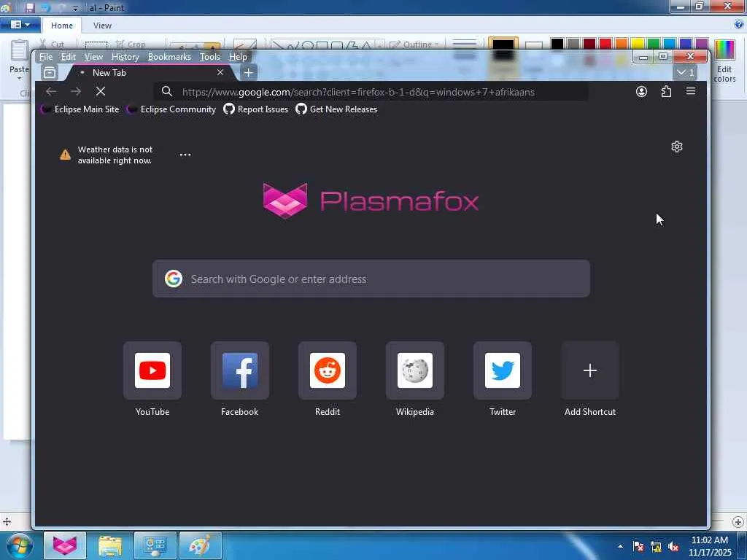
Task: Switch to View tab in Paint
Action: (102, 26)
